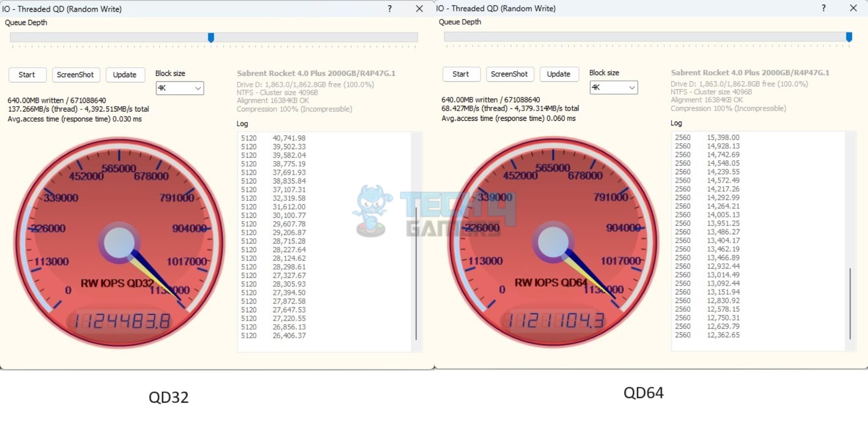868x422 pixels.
Task: Select log entry 12,362.65
Action: coord(723,335)
